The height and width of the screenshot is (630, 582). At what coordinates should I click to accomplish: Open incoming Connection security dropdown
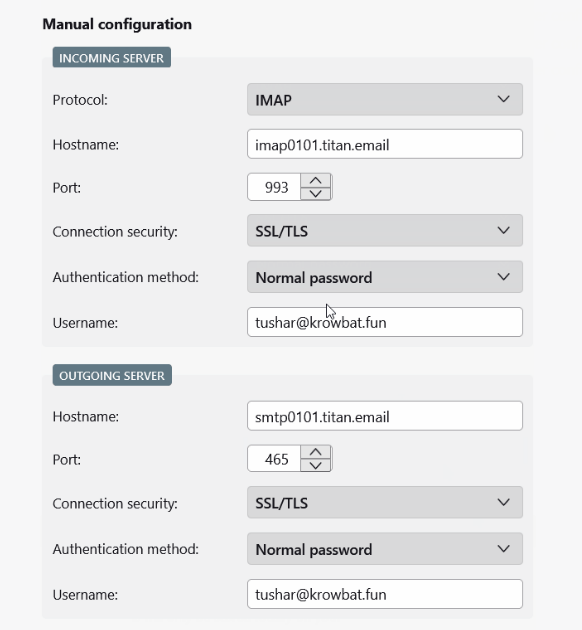coord(385,230)
